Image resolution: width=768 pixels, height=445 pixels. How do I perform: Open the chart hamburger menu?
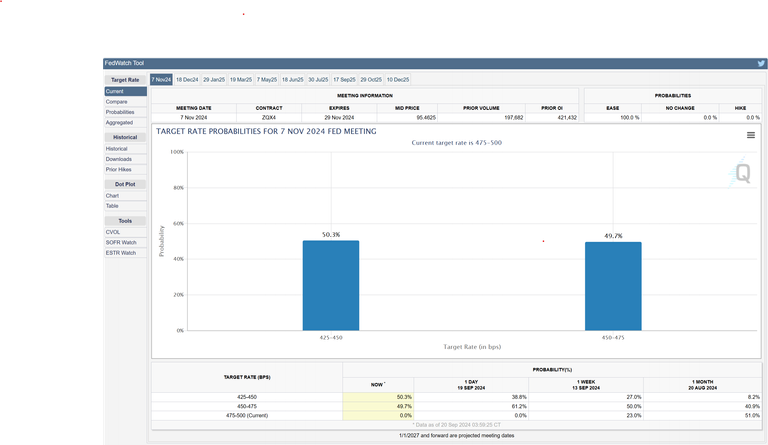(750, 135)
